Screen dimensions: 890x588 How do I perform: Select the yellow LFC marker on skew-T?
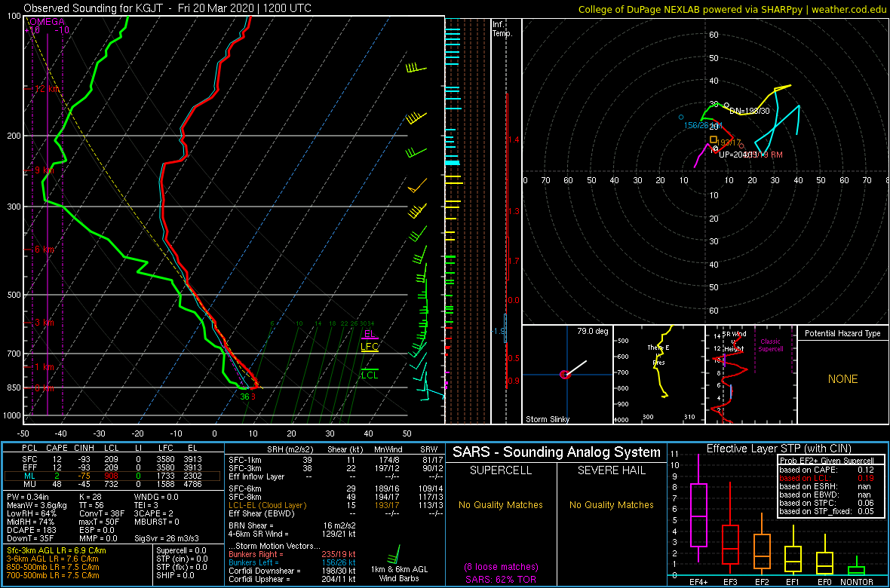click(370, 347)
